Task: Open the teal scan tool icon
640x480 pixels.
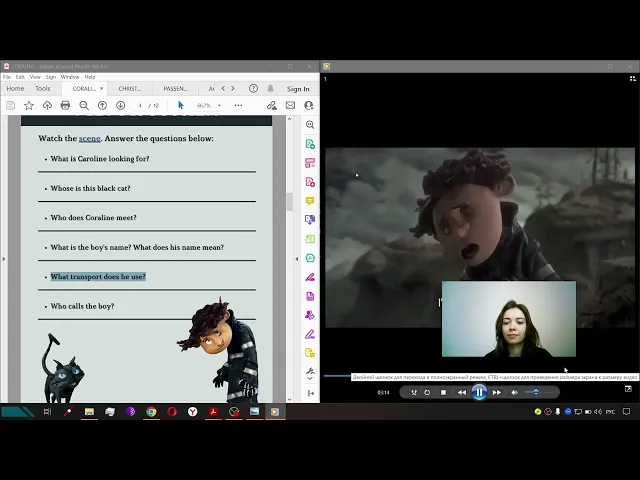Action: pyautogui.click(x=310, y=258)
